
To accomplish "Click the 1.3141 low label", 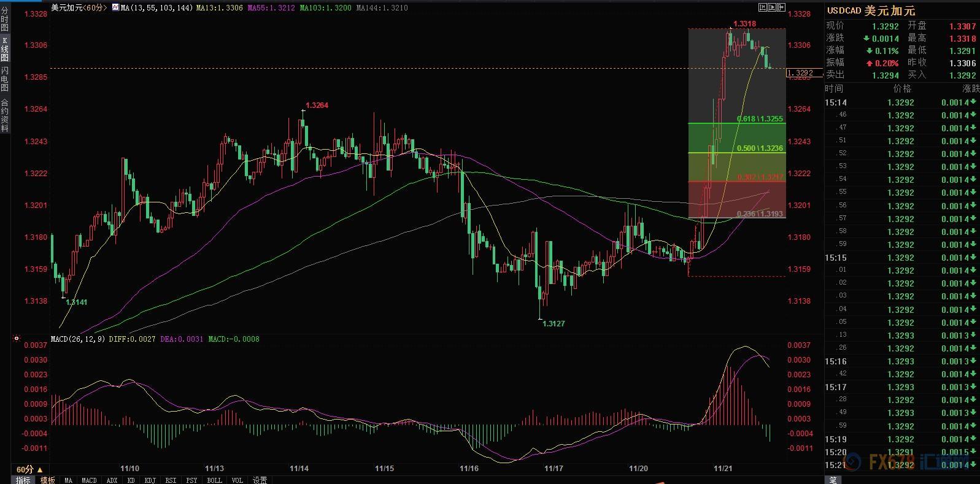I will pyautogui.click(x=76, y=302).
